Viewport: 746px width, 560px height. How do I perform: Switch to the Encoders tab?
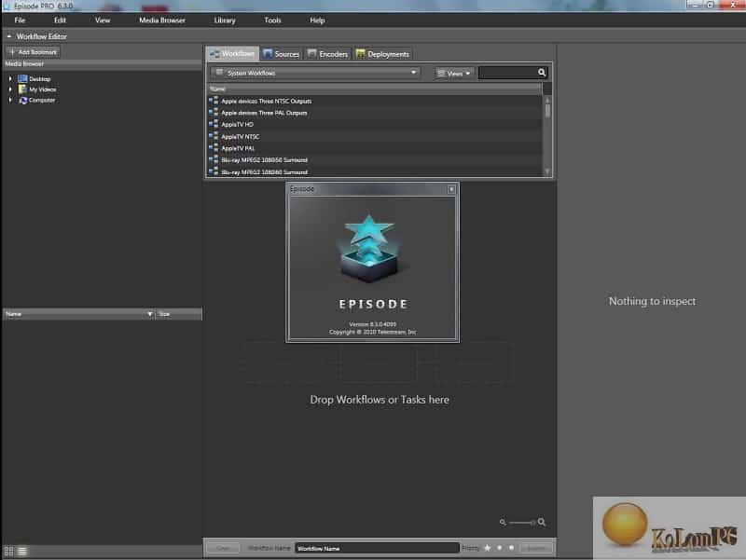click(328, 54)
